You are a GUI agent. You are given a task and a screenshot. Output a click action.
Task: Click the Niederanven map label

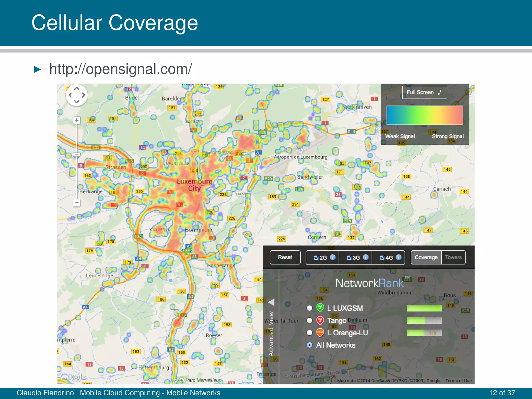[x=357, y=107]
